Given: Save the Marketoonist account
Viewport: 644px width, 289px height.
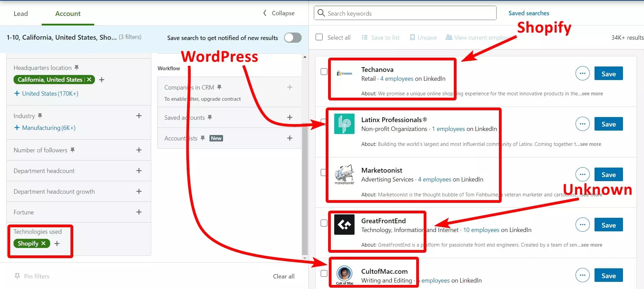Looking at the screenshot, I should [x=608, y=175].
